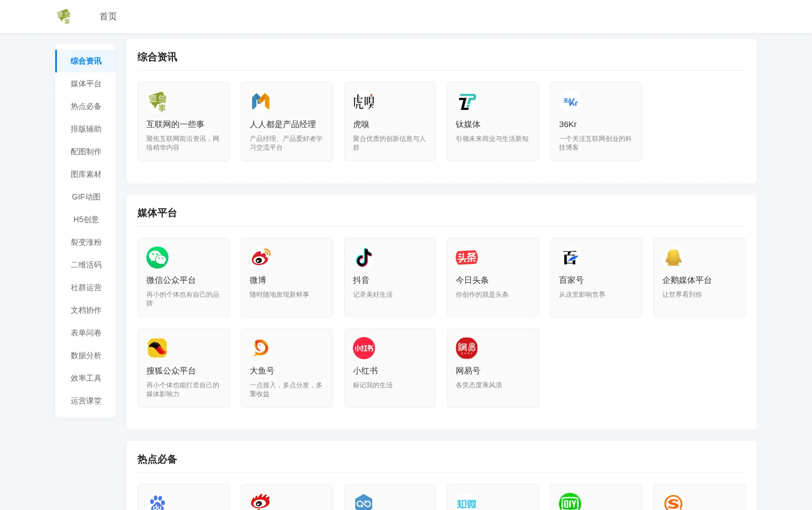Open the 36Kr card title
This screenshot has width=812, height=510.
(568, 125)
